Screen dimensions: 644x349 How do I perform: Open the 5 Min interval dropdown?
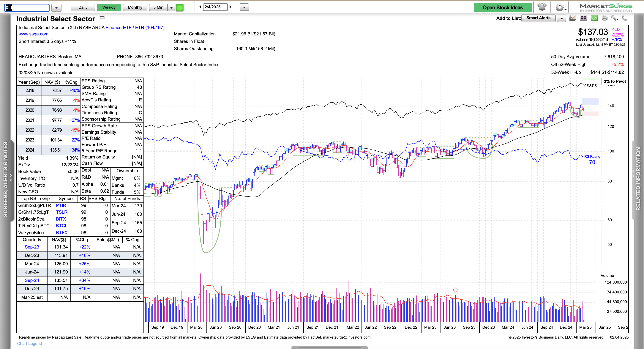[x=171, y=7]
